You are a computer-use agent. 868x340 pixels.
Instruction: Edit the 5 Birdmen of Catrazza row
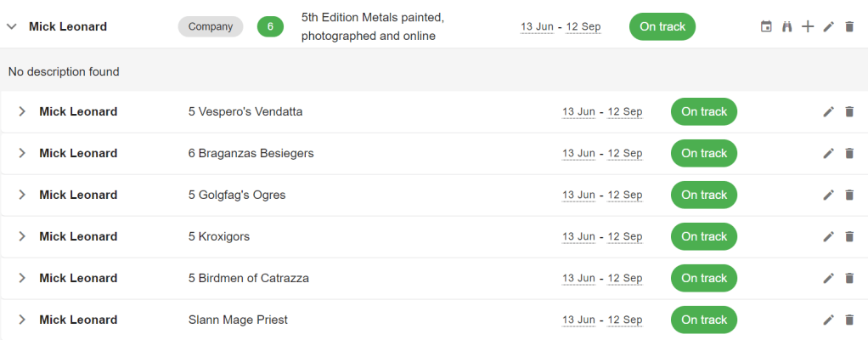pos(829,278)
